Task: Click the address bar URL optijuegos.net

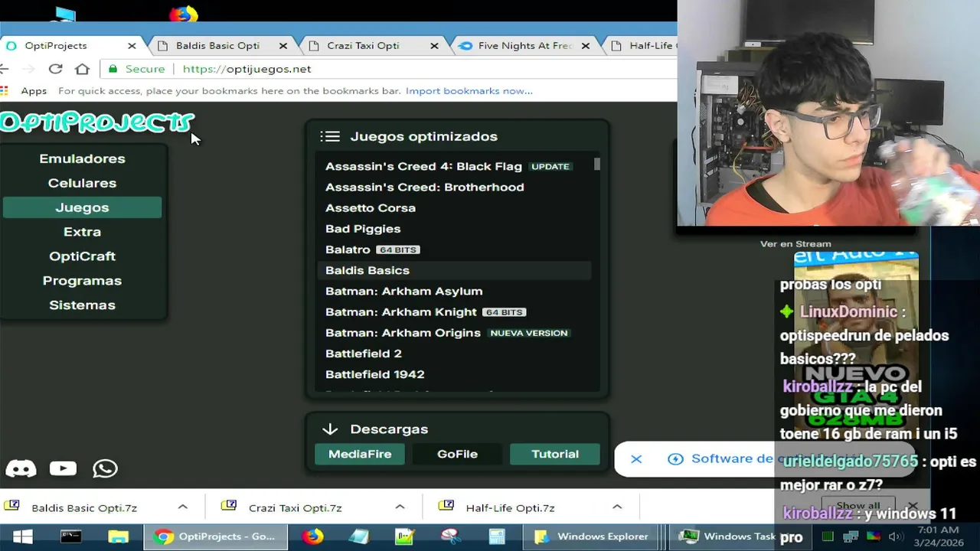Action: [x=247, y=69]
